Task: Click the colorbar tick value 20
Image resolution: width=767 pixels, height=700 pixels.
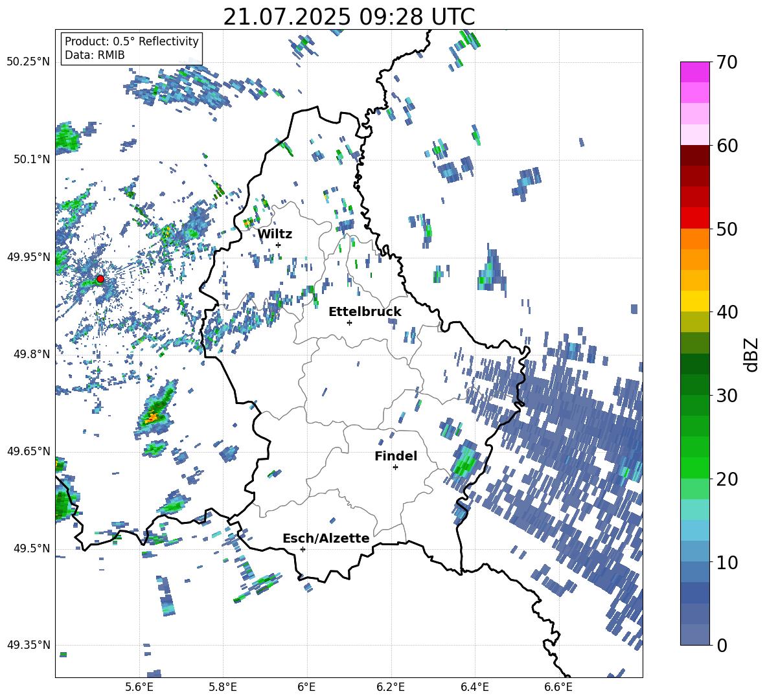Action: 727,479
